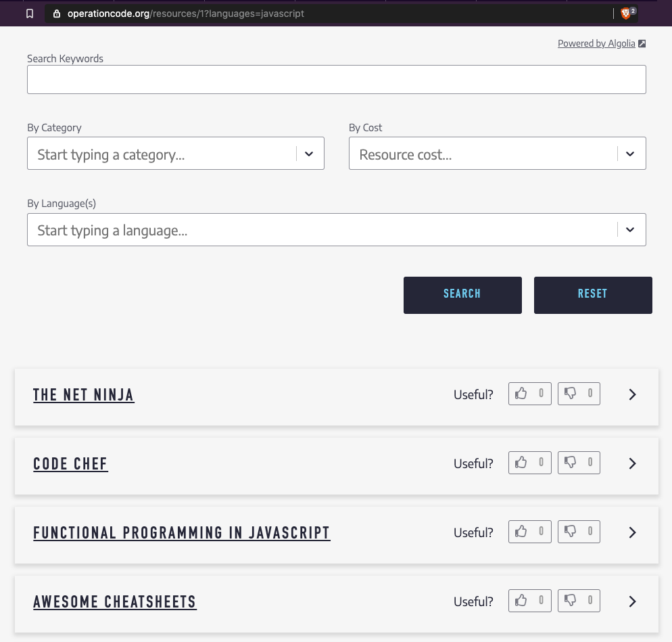The height and width of the screenshot is (642, 672).
Task: Click the Search button
Action: pos(462,295)
